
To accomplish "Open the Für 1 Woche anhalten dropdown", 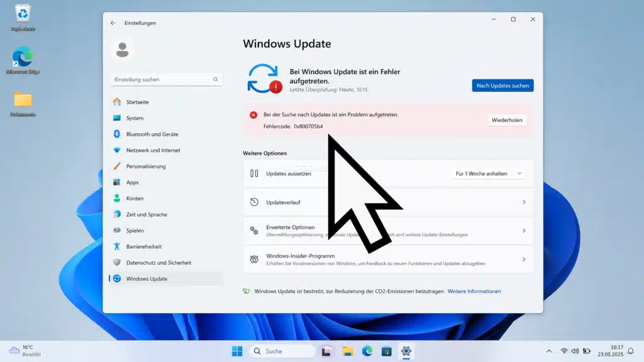I will [x=489, y=173].
